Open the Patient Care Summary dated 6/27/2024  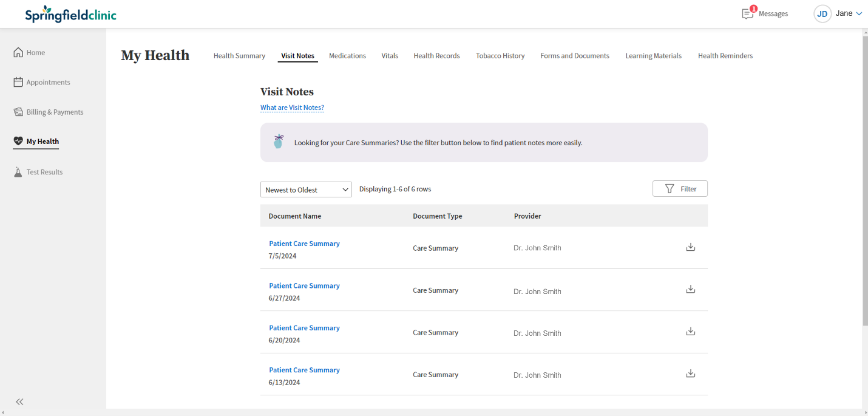(304, 285)
